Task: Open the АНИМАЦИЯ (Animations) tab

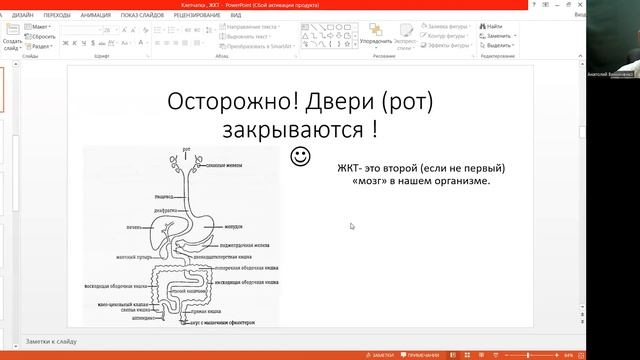Action: tap(96, 15)
